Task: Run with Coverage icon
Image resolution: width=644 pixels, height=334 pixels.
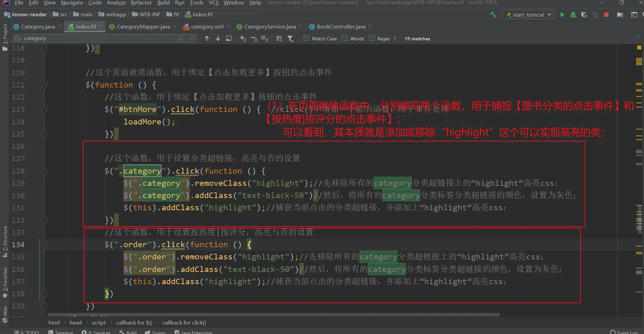Action: (584, 15)
